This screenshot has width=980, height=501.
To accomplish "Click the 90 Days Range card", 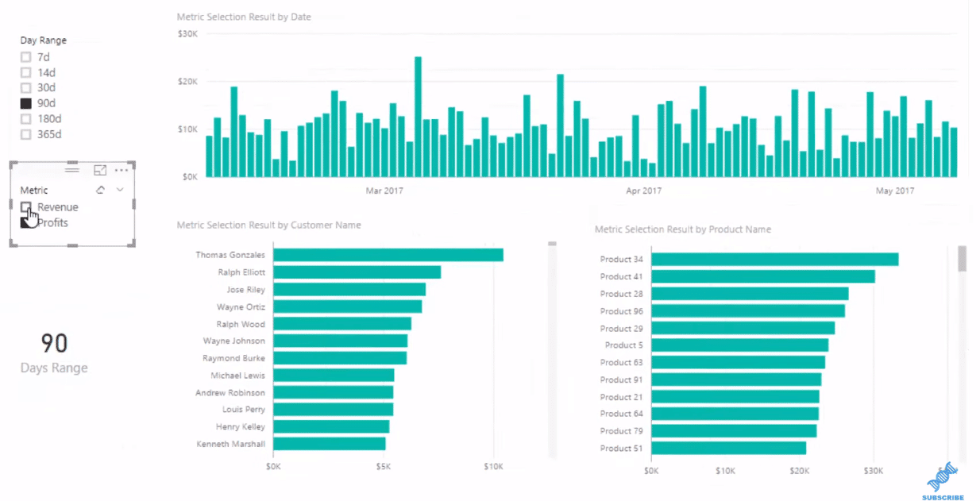I will 54,352.
